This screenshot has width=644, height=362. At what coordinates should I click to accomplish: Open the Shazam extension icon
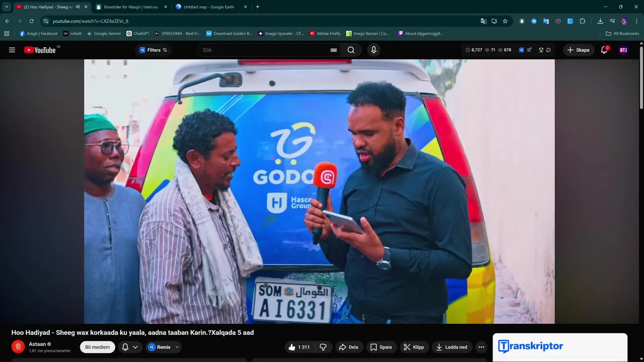534,21
